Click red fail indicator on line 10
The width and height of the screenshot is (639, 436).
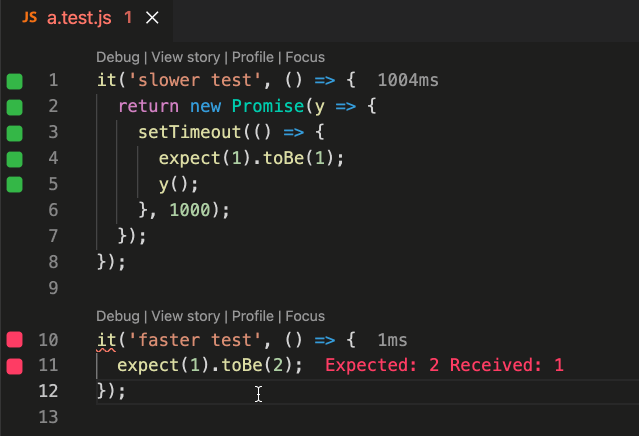(14, 340)
